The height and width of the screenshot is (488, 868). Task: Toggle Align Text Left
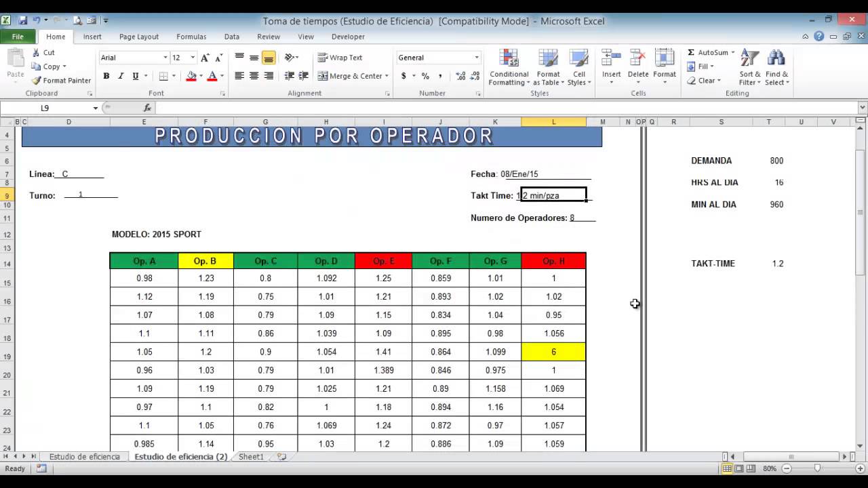pos(239,76)
